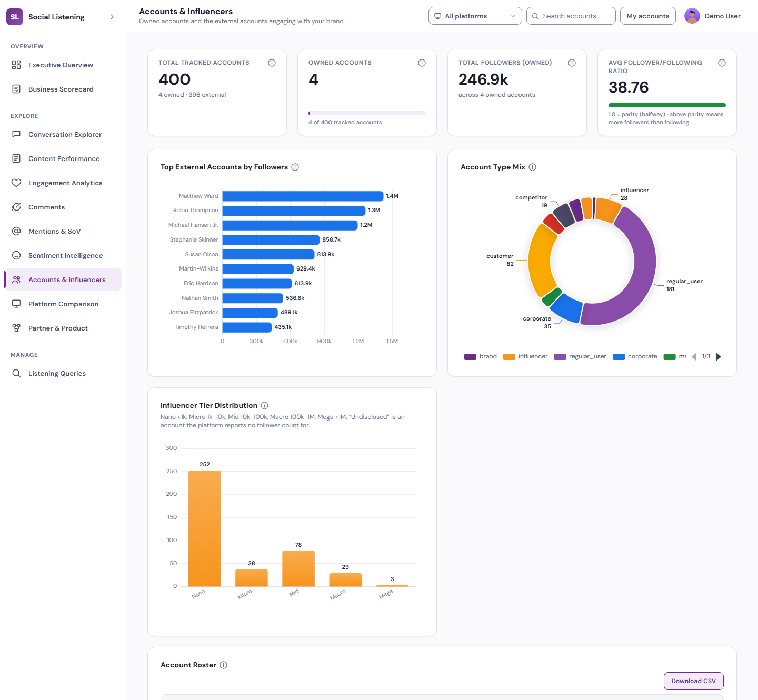Click info icon on Total Tracked Accounts card

coord(272,63)
